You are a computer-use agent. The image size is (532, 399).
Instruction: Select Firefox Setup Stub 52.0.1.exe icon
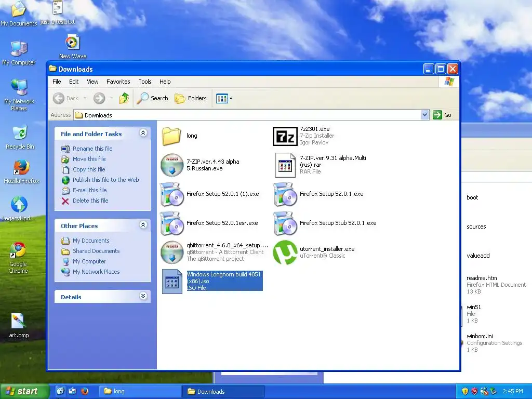pyautogui.click(x=285, y=223)
